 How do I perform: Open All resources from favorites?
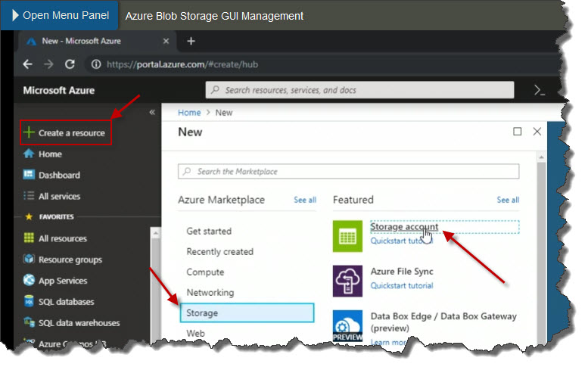pyautogui.click(x=63, y=238)
